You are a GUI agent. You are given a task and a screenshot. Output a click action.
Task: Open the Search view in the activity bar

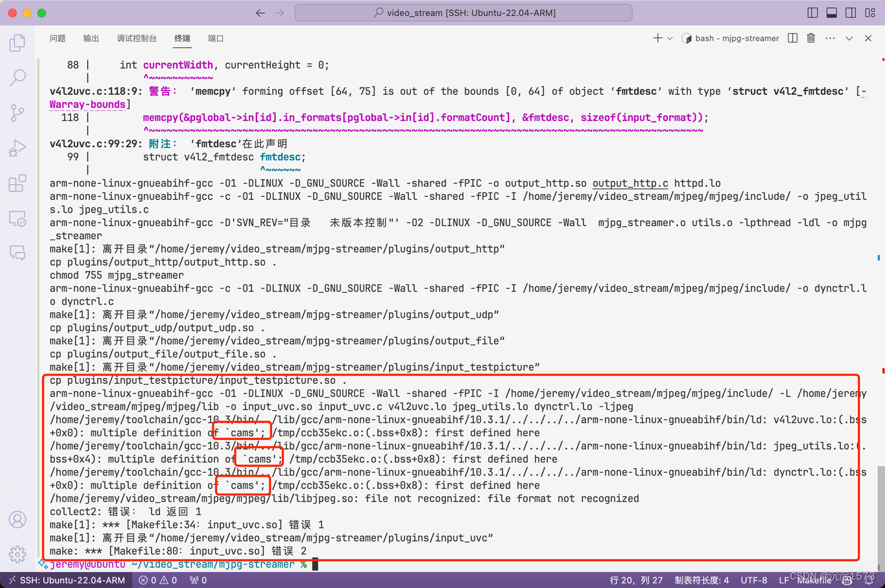[x=17, y=78]
